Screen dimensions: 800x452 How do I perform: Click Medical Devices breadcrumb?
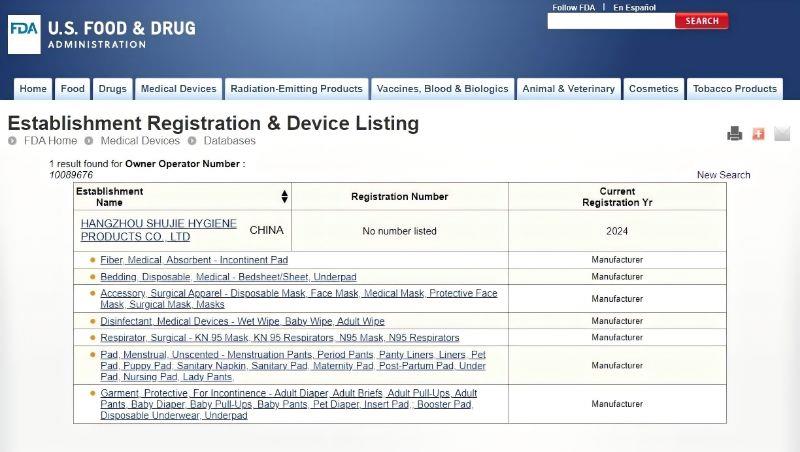140,141
